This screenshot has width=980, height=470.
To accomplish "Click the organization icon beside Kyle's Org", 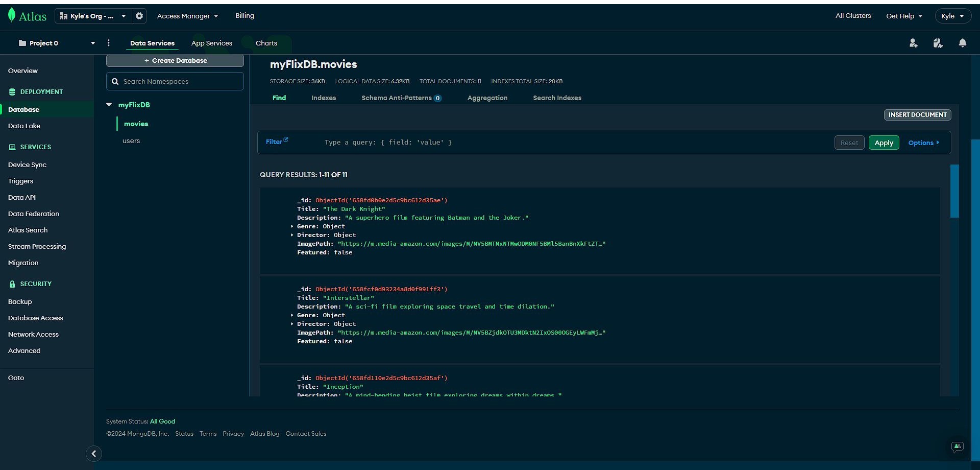I will click(63, 16).
